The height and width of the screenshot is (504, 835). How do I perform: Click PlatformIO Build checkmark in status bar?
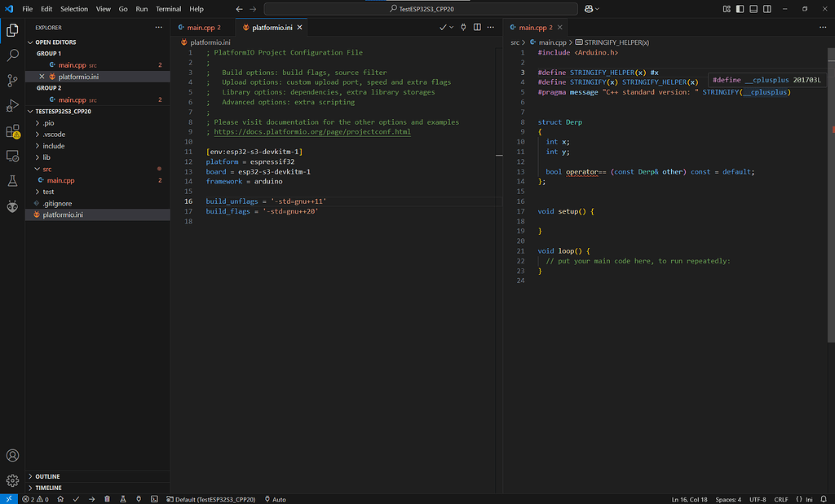coord(76,499)
